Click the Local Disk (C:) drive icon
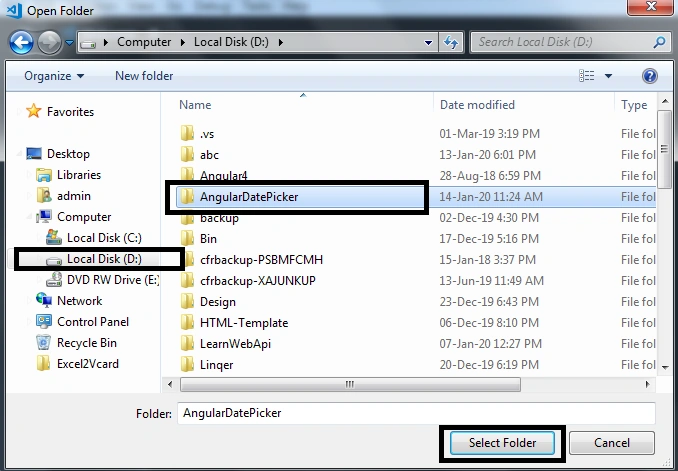 point(54,237)
